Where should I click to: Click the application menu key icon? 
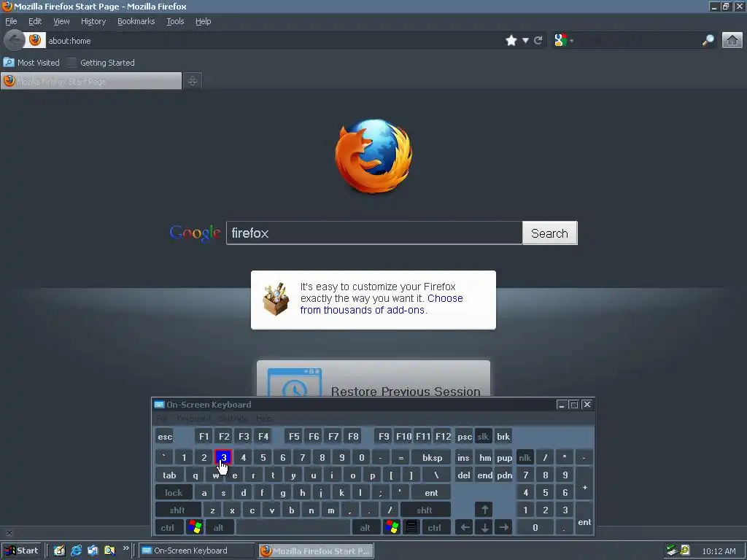click(411, 528)
